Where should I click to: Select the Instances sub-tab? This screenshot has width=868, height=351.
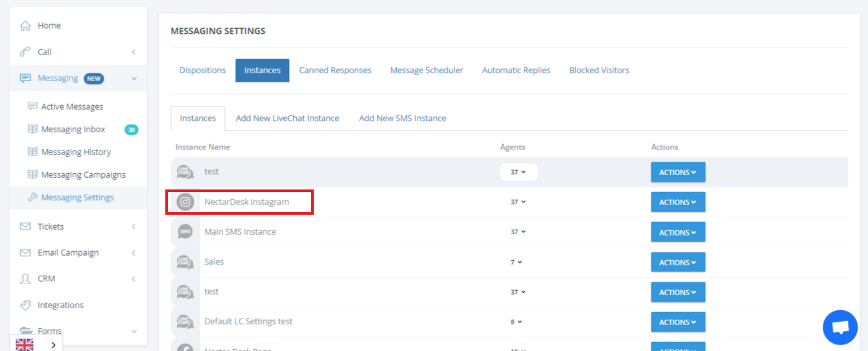tap(198, 118)
